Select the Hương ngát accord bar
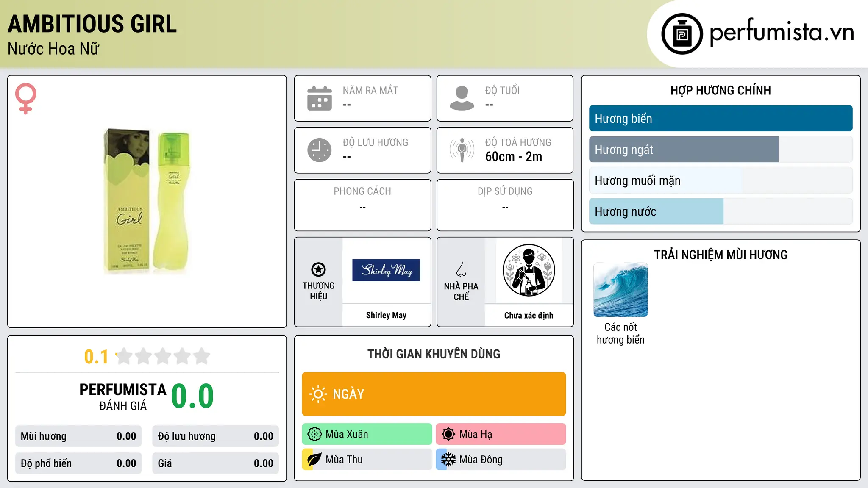The height and width of the screenshot is (488, 868). 721,150
